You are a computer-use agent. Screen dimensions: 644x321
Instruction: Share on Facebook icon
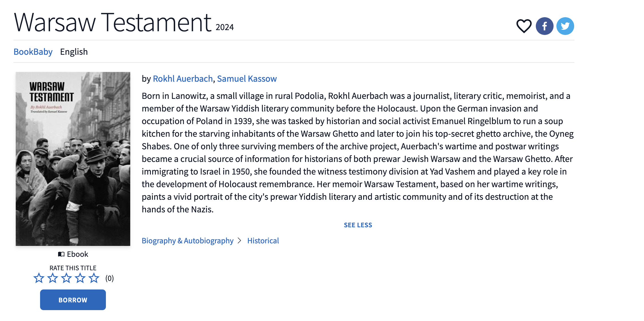(544, 26)
